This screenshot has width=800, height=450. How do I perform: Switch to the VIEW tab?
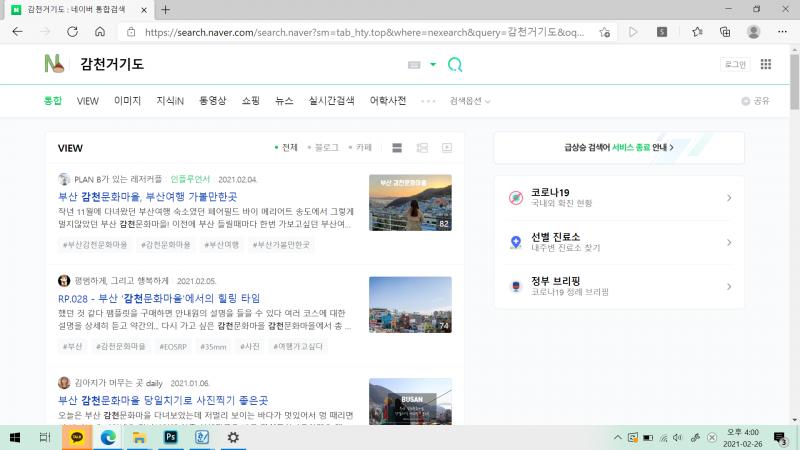click(88, 101)
